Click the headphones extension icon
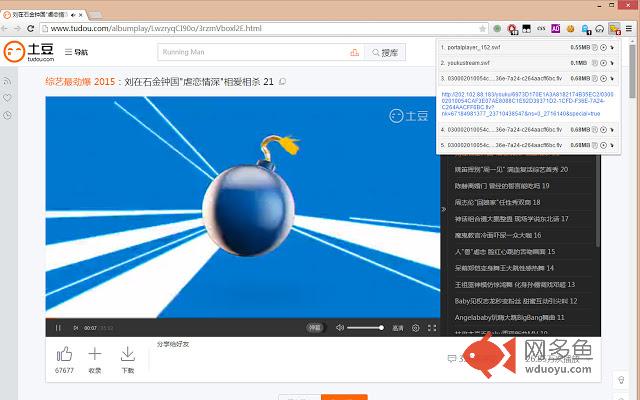This screenshot has height=400, width=640. click(x=600, y=29)
